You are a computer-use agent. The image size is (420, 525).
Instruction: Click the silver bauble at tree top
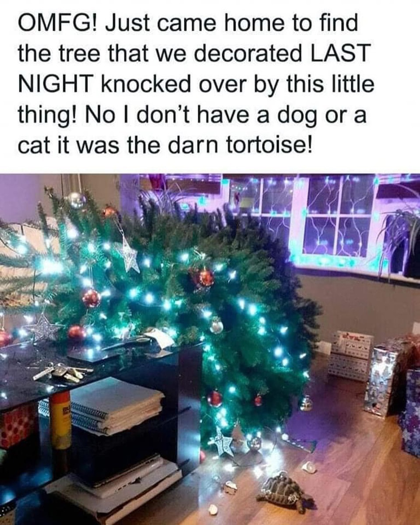(76, 200)
